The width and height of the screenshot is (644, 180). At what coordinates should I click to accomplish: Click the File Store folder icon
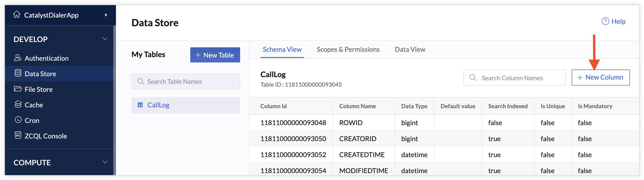[18, 89]
